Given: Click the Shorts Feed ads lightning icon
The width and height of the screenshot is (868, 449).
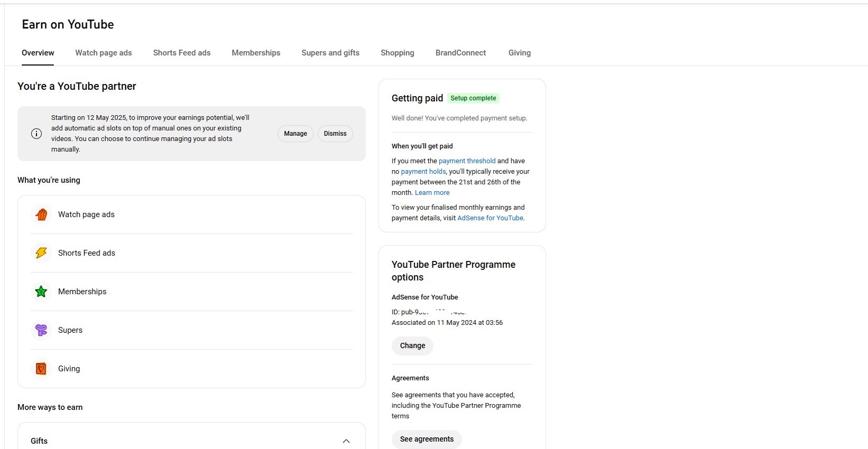Looking at the screenshot, I should click(41, 253).
